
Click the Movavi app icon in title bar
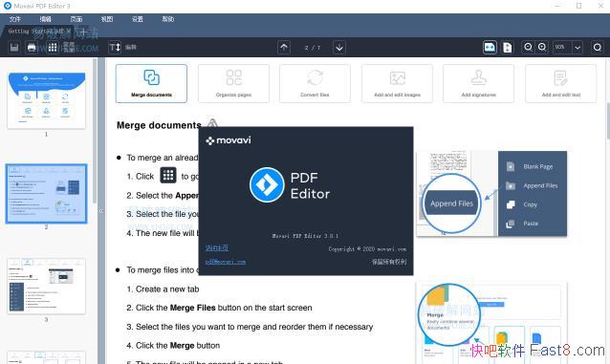point(8,6)
